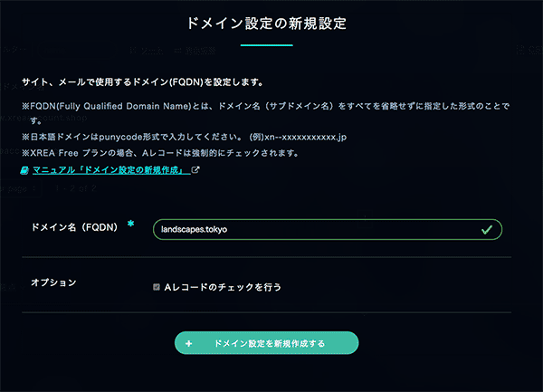This screenshot has width=543, height=392.
Task: Click the XREA Free プラン note line
Action: (160, 153)
